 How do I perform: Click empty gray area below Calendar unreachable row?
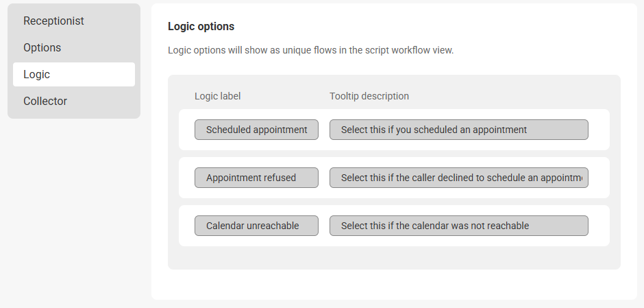394,258
